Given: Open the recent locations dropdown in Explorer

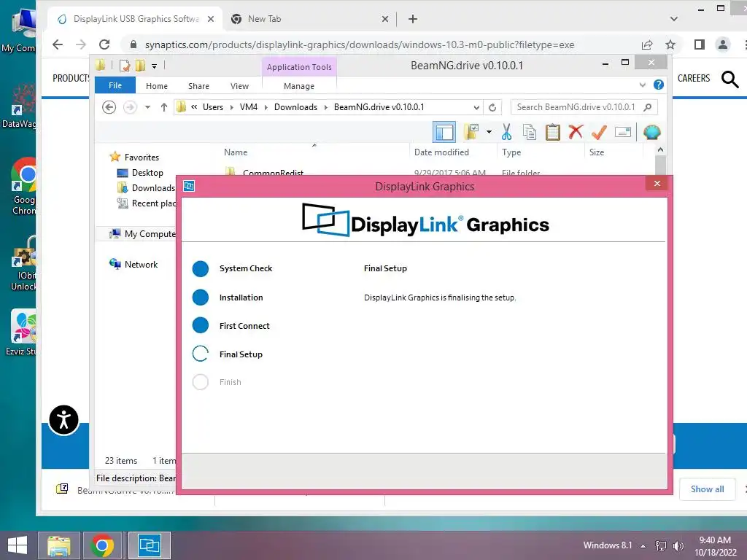Looking at the screenshot, I should (x=147, y=107).
